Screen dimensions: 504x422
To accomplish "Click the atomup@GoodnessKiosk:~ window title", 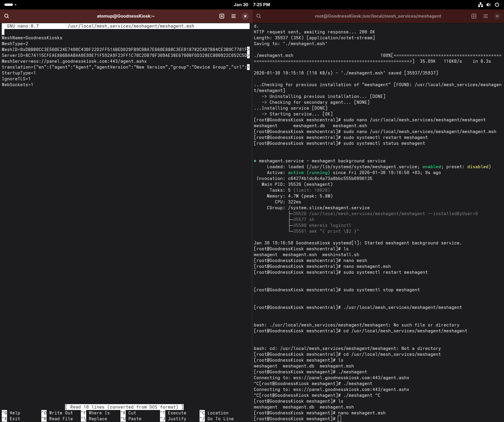I will pyautogui.click(x=126, y=16).
